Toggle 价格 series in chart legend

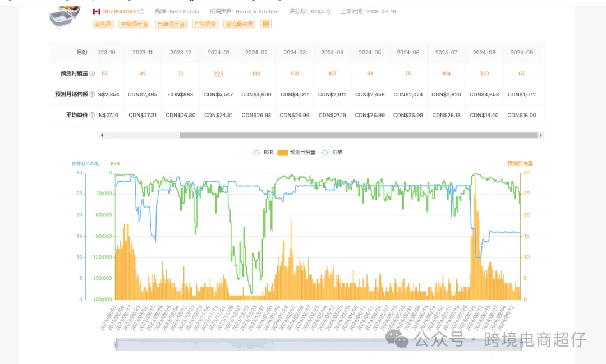[x=331, y=152]
